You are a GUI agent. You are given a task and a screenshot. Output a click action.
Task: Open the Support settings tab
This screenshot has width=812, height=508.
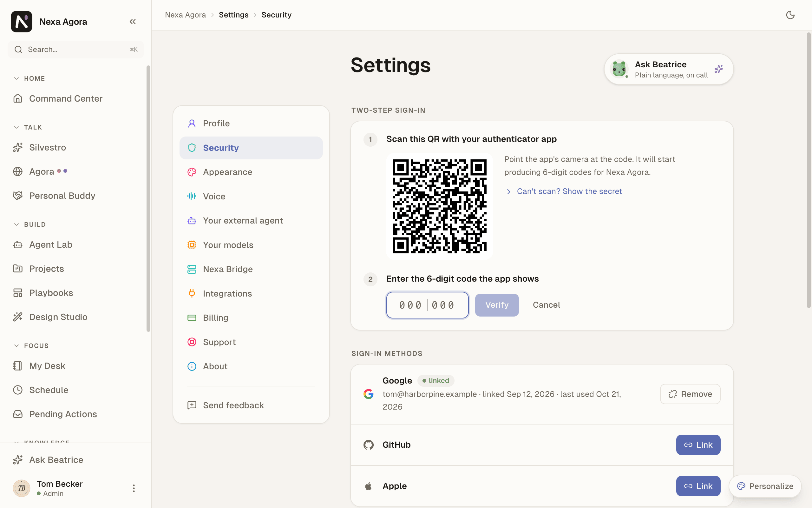251,342
